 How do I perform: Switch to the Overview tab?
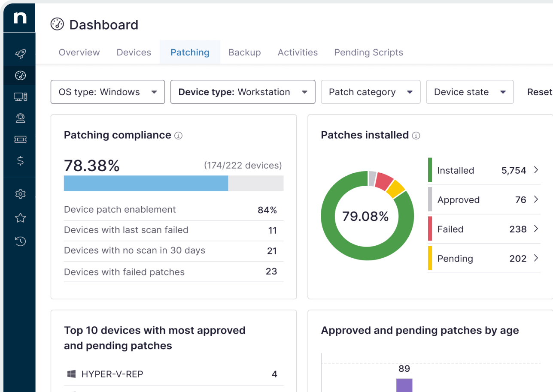click(79, 52)
